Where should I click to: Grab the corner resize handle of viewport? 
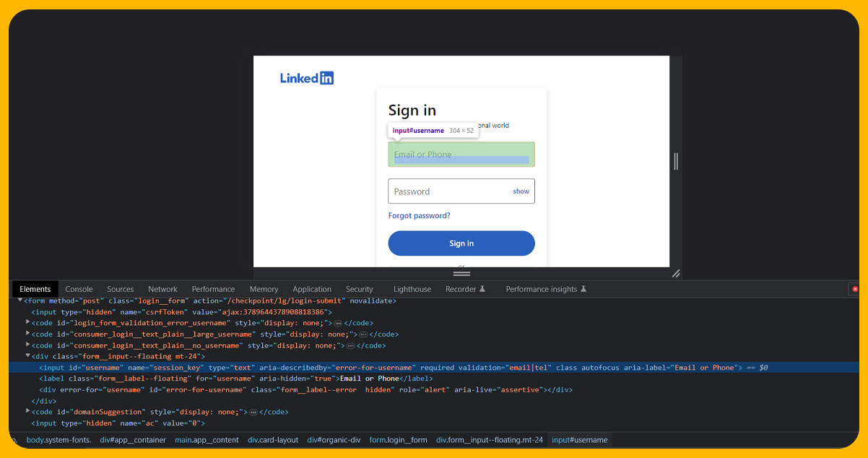click(x=676, y=273)
